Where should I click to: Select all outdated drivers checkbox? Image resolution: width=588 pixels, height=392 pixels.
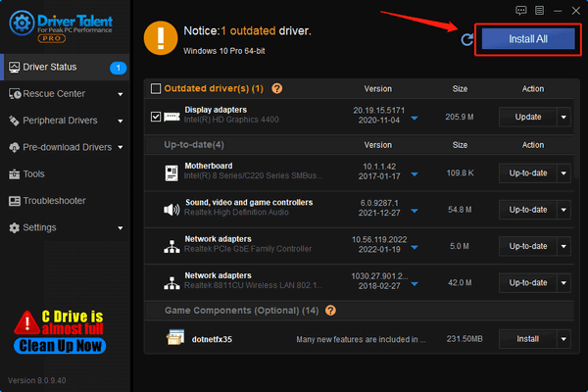point(156,88)
